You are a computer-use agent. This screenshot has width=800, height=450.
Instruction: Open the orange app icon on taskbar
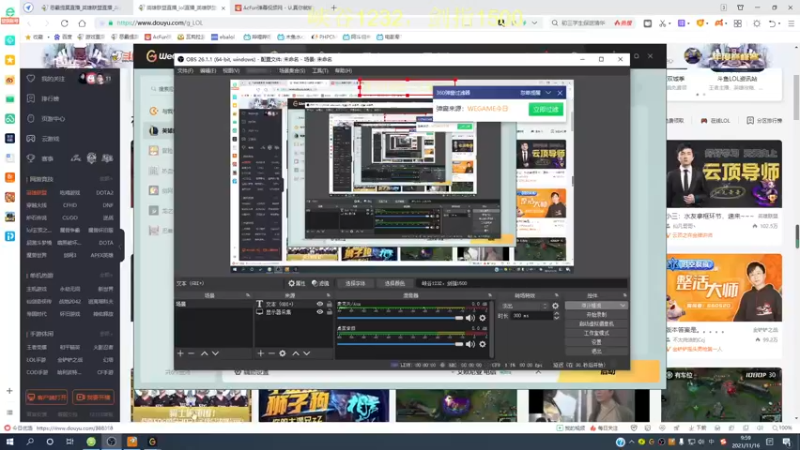click(132, 442)
